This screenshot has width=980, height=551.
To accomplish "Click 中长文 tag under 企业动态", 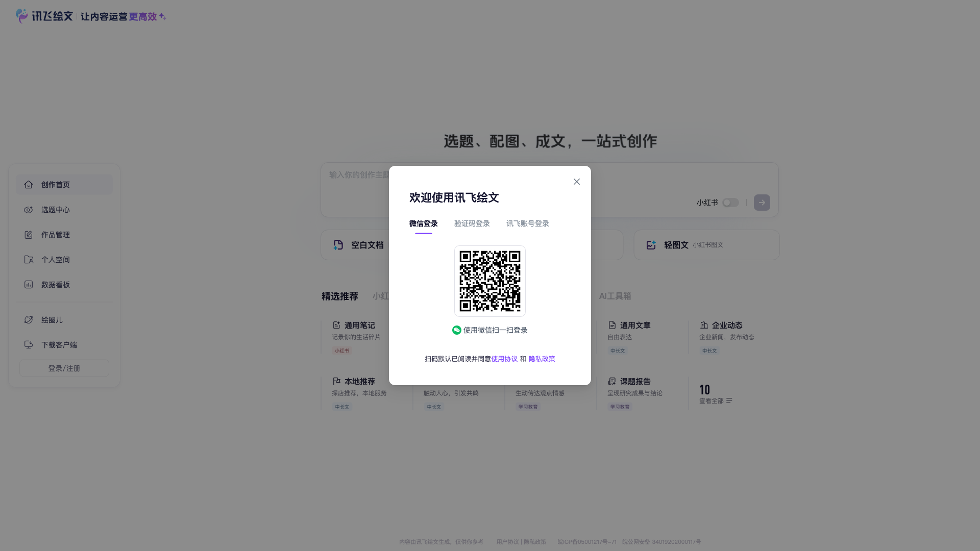I will click(709, 350).
